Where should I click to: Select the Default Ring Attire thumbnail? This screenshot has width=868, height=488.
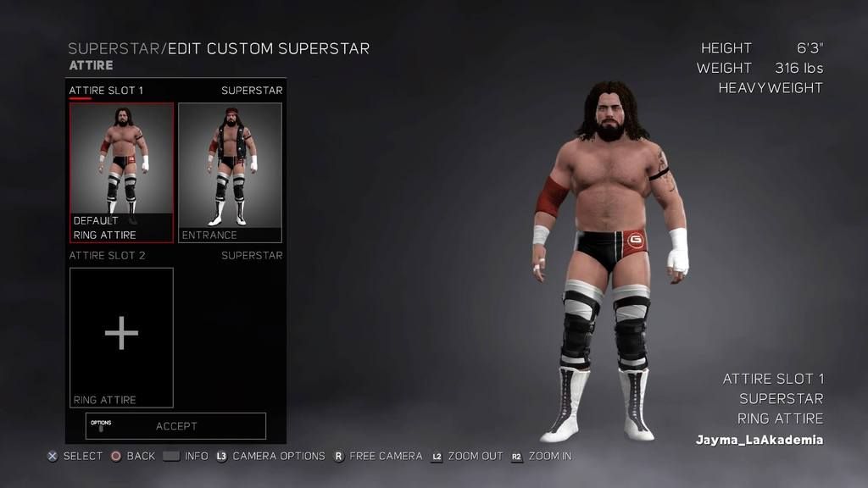point(121,173)
